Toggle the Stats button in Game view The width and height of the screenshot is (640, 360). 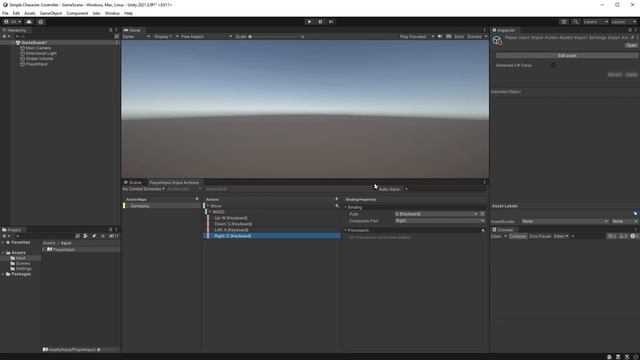[459, 36]
